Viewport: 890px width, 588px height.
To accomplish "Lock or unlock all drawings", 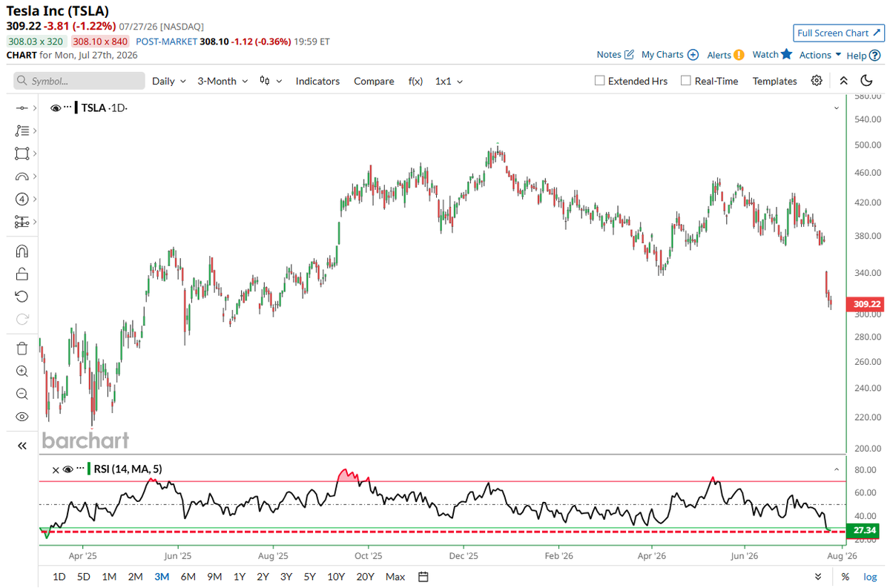I will click(22, 274).
